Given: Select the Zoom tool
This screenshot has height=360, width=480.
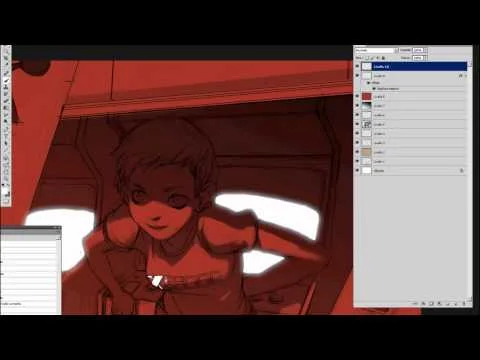Looking at the screenshot, I should click(x=6, y=178).
